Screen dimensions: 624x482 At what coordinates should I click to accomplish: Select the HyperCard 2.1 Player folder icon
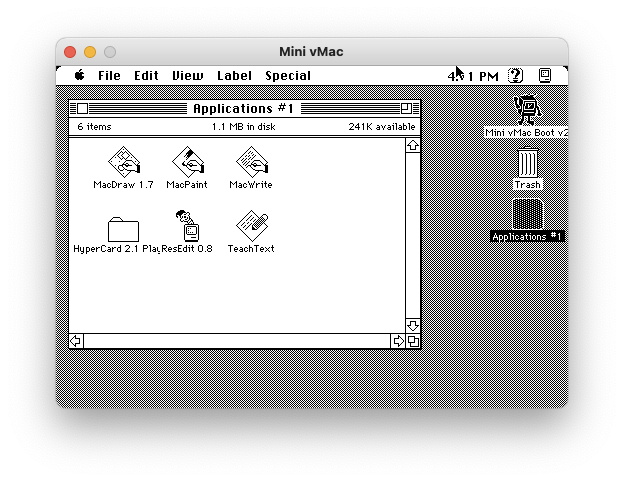[123, 229]
